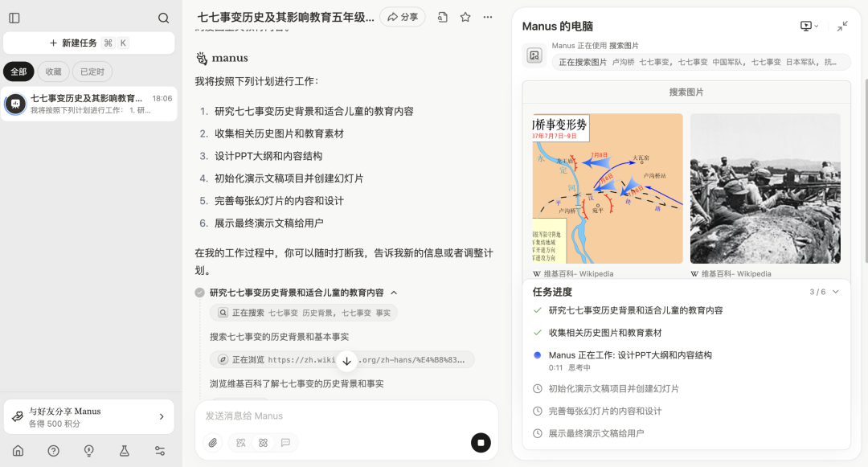Click the lightbulb knowledge icon
Image resolution: width=868 pixels, height=467 pixels.
pos(88,451)
